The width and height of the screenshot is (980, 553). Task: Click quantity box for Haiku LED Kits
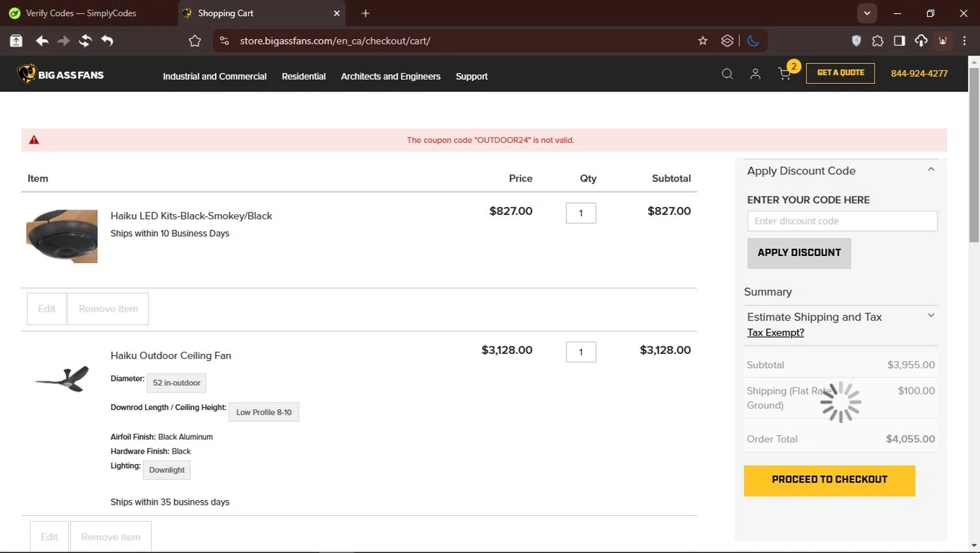[x=581, y=213]
